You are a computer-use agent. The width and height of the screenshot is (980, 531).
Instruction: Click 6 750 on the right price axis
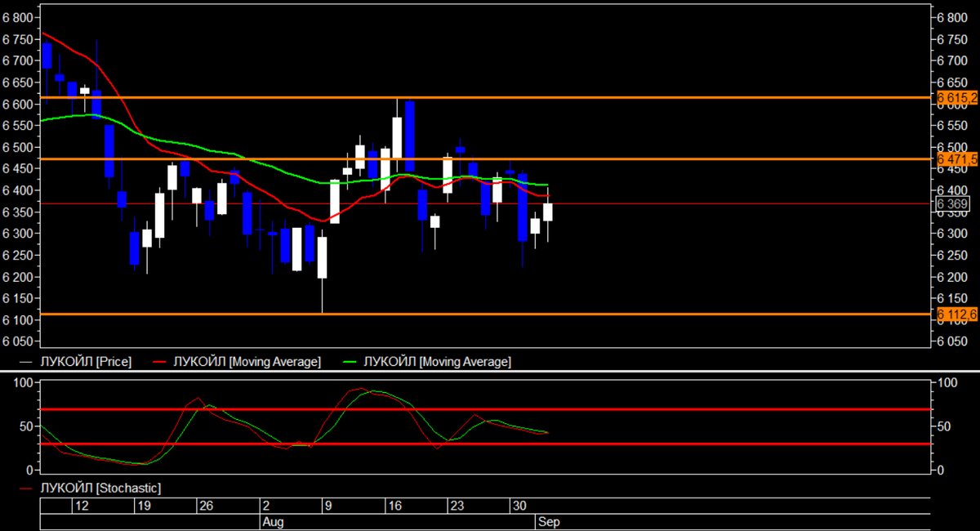pyautogui.click(x=952, y=39)
